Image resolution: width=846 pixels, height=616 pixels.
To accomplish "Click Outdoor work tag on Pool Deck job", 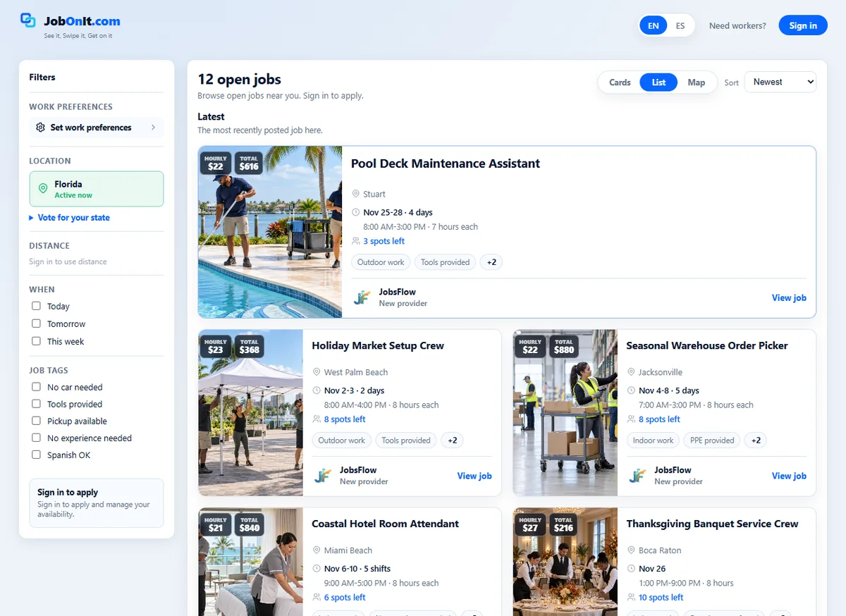I will (381, 262).
